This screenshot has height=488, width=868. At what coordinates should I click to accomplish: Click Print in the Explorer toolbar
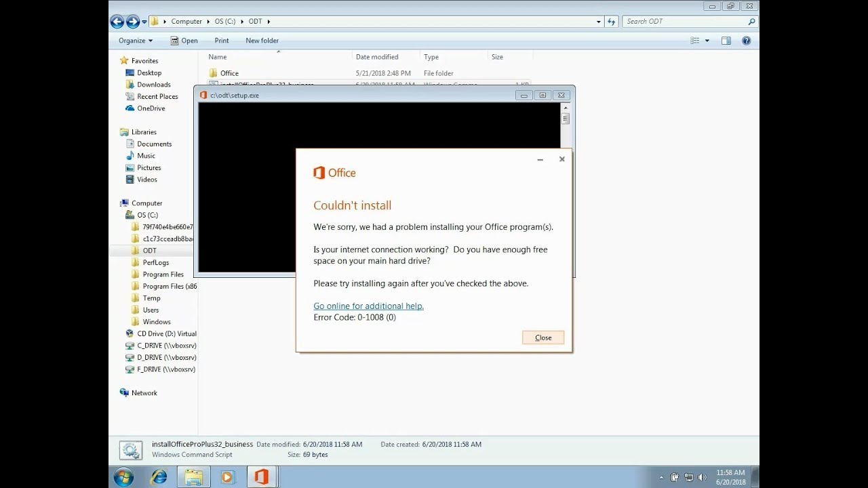(222, 41)
